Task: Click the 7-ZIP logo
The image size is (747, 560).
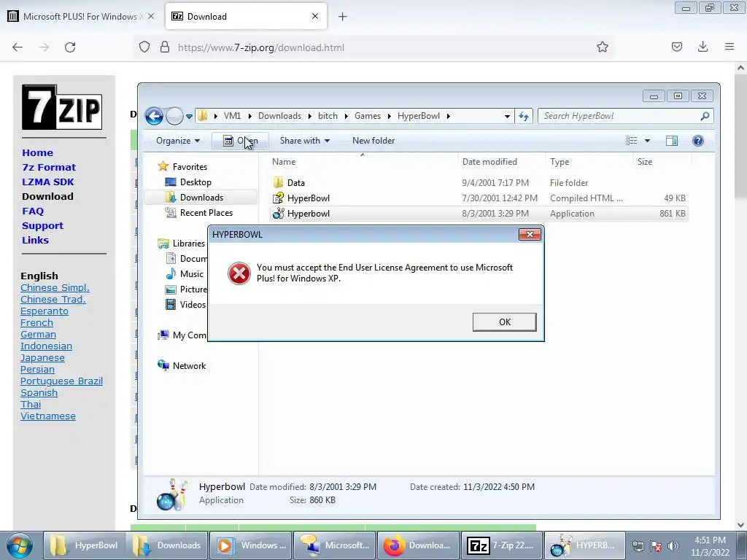Action: pos(62,107)
